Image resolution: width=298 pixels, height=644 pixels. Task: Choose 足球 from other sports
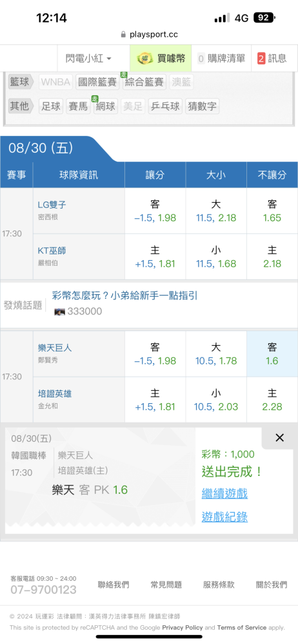click(x=51, y=106)
